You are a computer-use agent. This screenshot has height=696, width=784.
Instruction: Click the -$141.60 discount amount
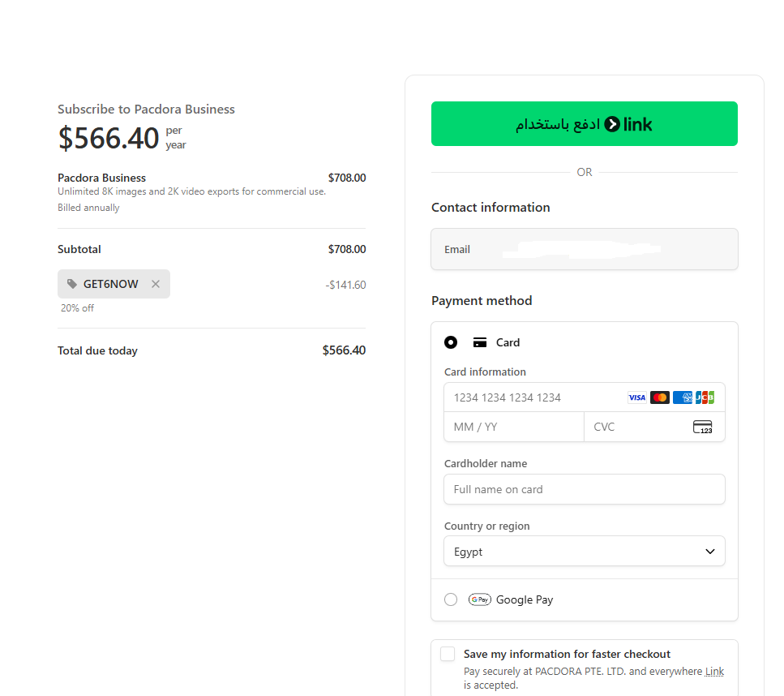click(345, 285)
